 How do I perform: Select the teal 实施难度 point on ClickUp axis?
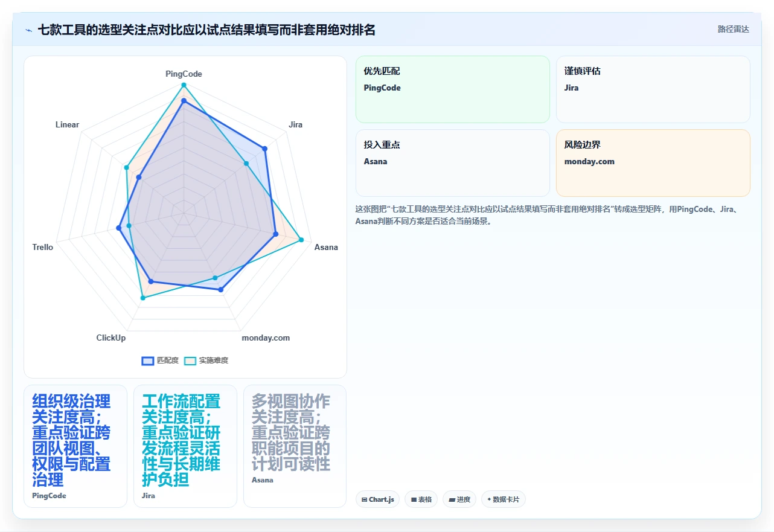(143, 298)
